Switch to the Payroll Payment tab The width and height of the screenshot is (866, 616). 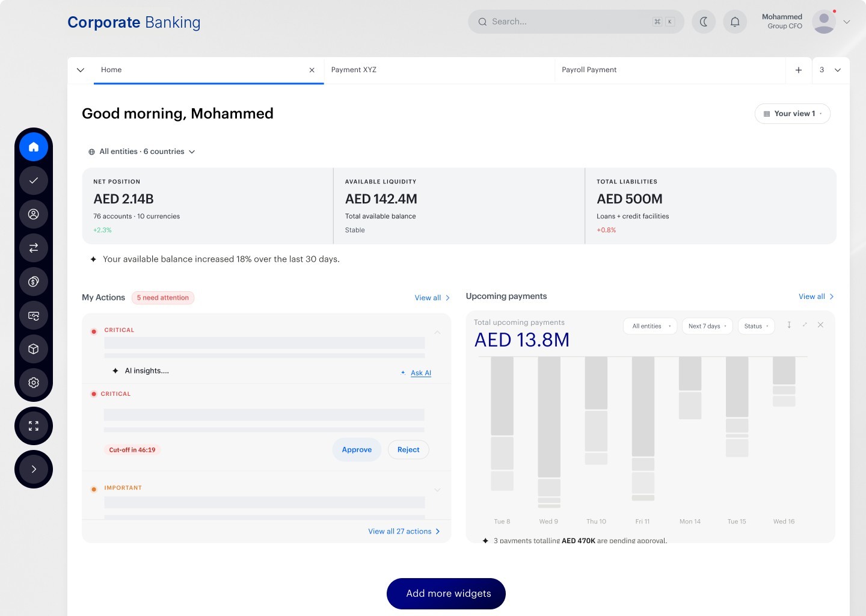(x=670, y=70)
